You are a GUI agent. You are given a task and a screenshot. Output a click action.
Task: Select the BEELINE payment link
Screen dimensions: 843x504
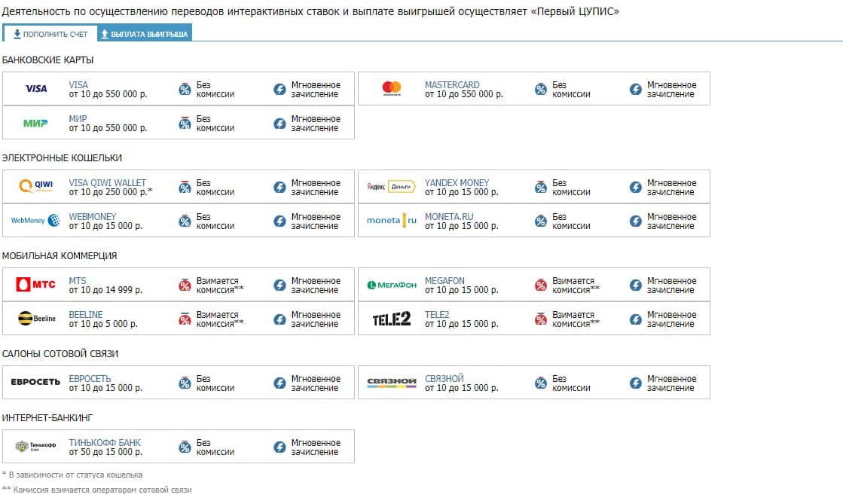pos(85,314)
